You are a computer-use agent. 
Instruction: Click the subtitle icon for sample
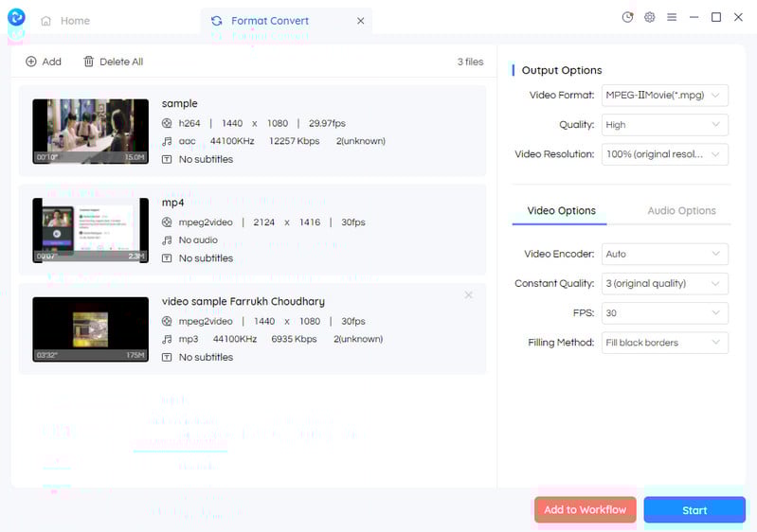tap(167, 160)
